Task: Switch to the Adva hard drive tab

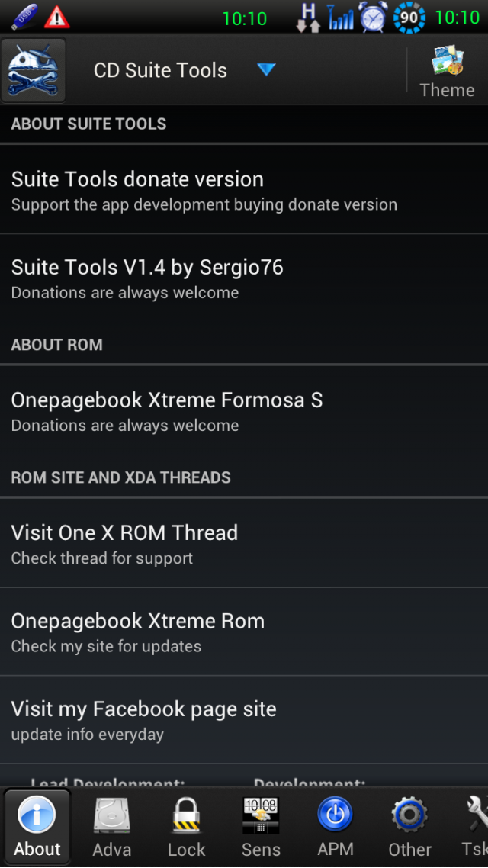Action: 112,827
